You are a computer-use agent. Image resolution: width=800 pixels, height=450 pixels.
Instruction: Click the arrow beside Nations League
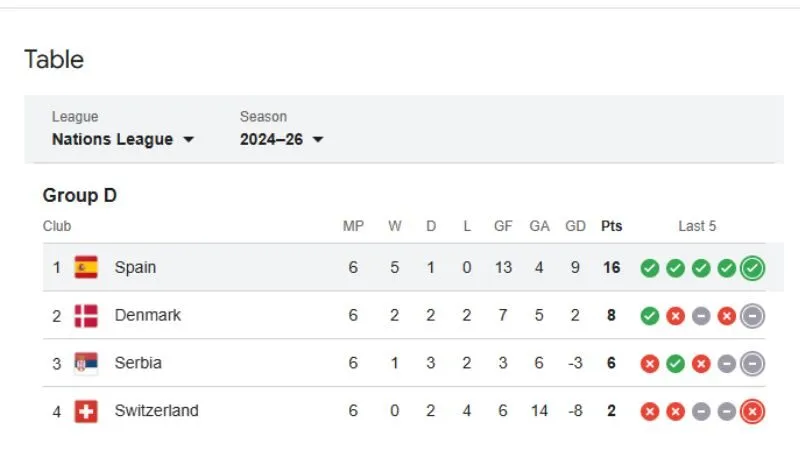[x=188, y=140]
